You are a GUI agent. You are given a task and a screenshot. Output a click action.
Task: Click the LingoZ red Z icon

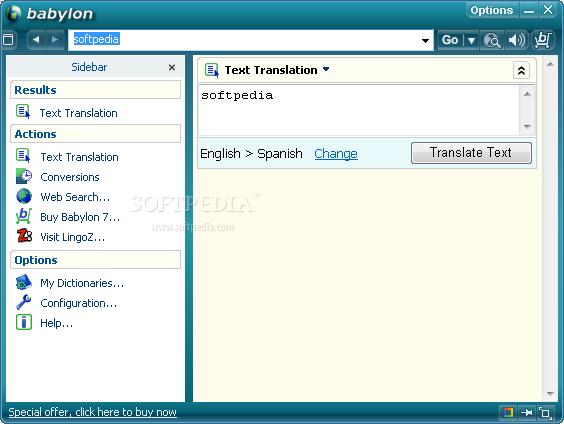pyautogui.click(x=24, y=236)
